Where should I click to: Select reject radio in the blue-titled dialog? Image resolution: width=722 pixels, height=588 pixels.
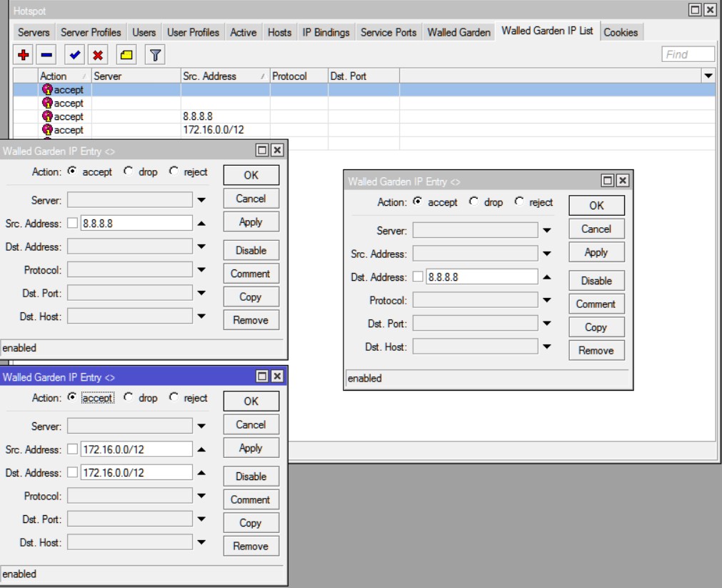(x=174, y=398)
